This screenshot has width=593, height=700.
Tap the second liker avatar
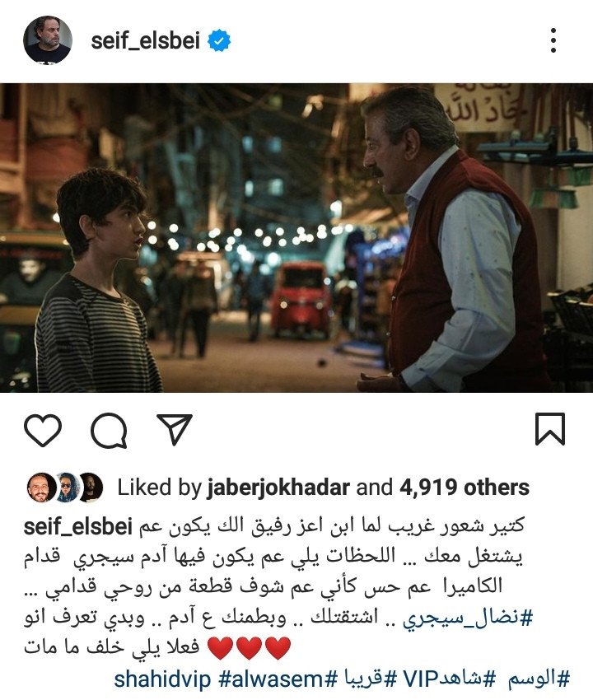(x=68, y=488)
